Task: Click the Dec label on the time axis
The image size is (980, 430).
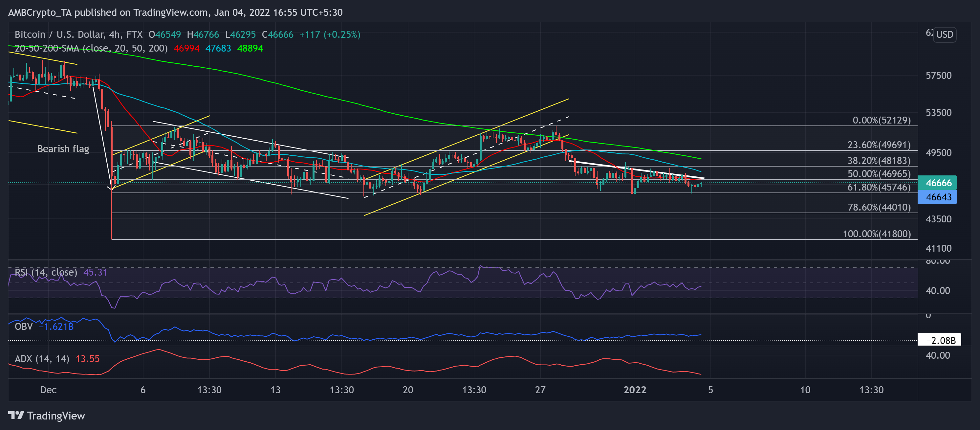Action: click(x=48, y=390)
